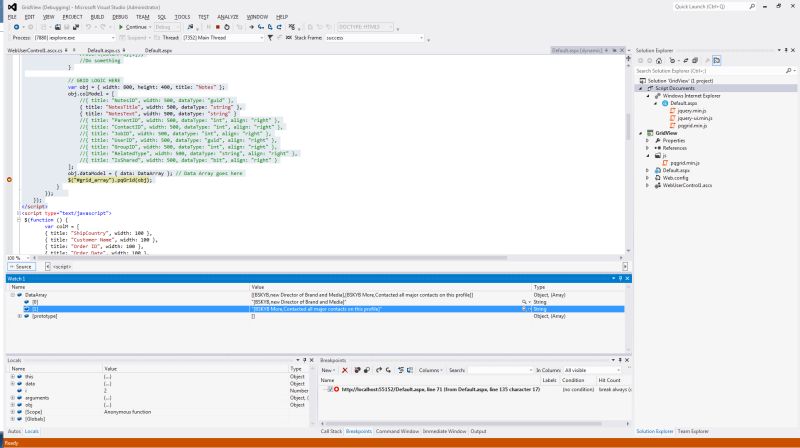800x448 pixels.
Task: Toggle pin on Solution Explorer panel
Action: click(786, 50)
